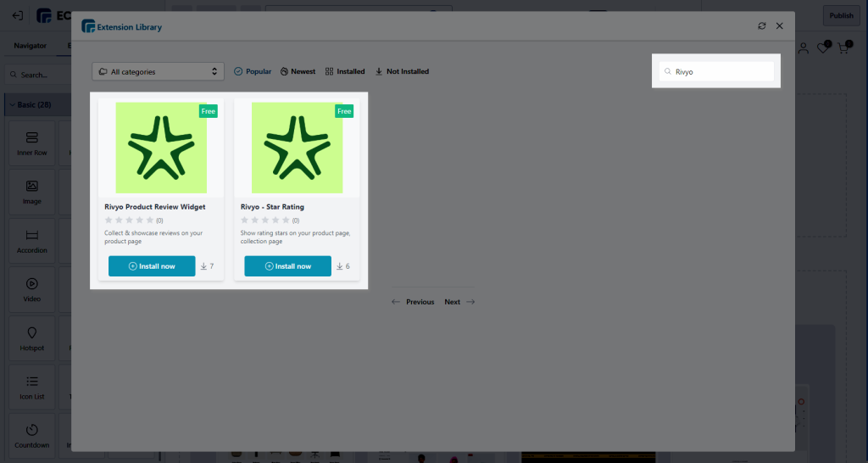Go to the Previous page
868x463 pixels.
coord(413,302)
